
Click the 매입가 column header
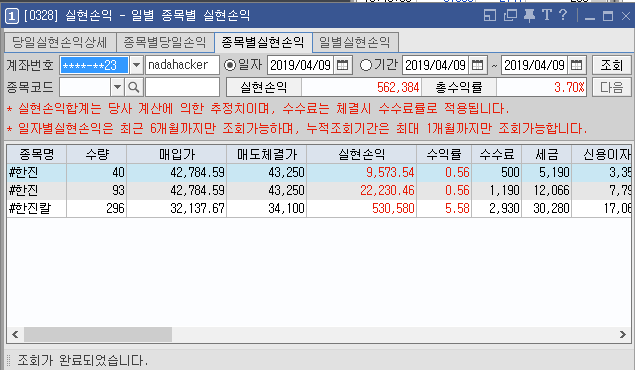click(177, 154)
